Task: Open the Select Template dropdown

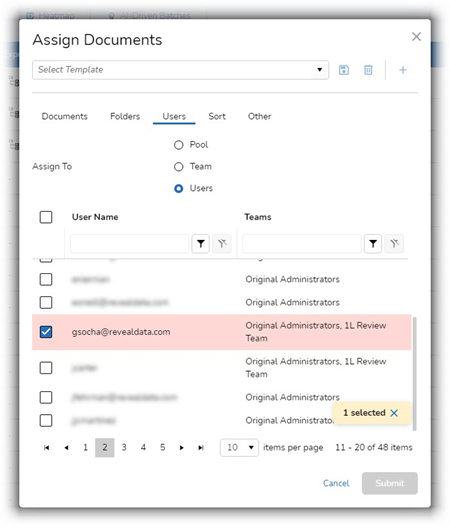Action: click(x=180, y=70)
